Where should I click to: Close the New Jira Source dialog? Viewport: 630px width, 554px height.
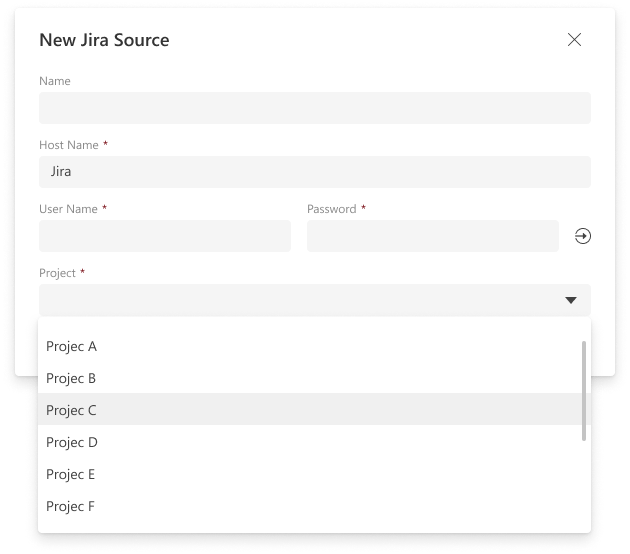[574, 40]
